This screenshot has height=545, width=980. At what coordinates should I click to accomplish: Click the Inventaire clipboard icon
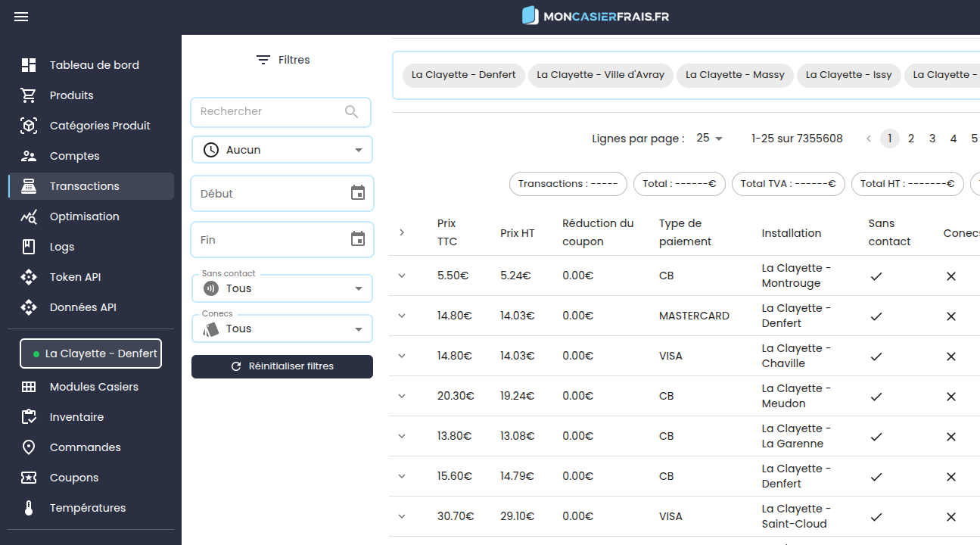tap(29, 417)
